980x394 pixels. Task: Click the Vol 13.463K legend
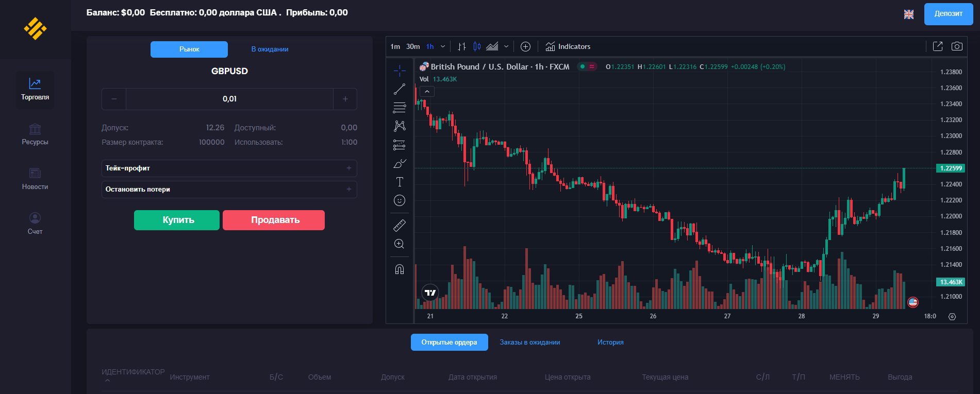(438, 79)
